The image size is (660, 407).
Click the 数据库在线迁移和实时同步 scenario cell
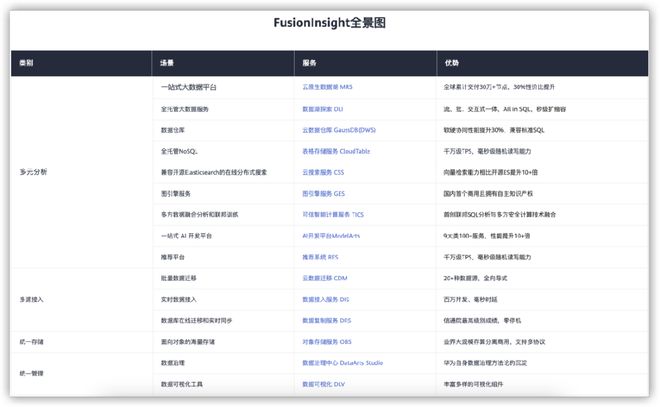[196, 320]
